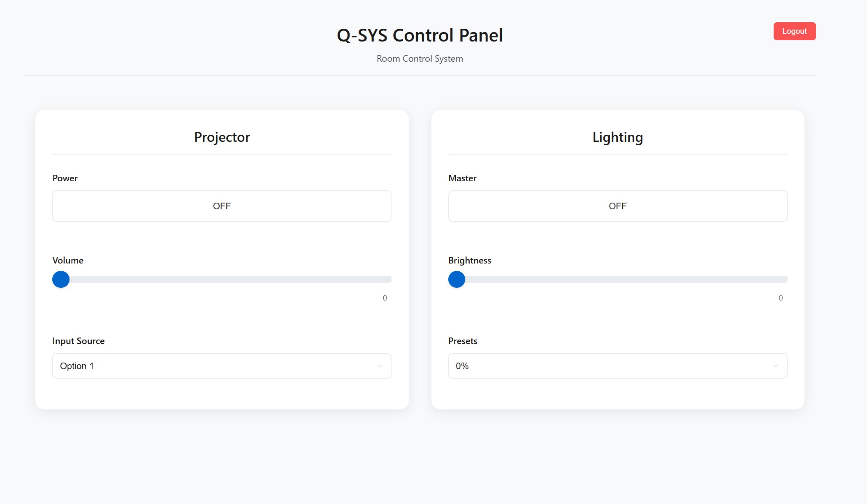Click the Volume value label showing 0
The height and width of the screenshot is (504, 867).
click(x=385, y=298)
